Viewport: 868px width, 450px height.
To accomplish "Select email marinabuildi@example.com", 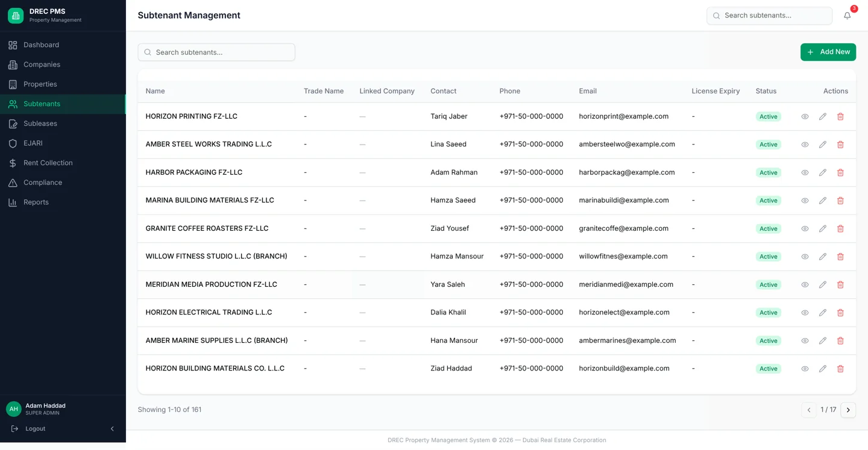I will point(624,201).
